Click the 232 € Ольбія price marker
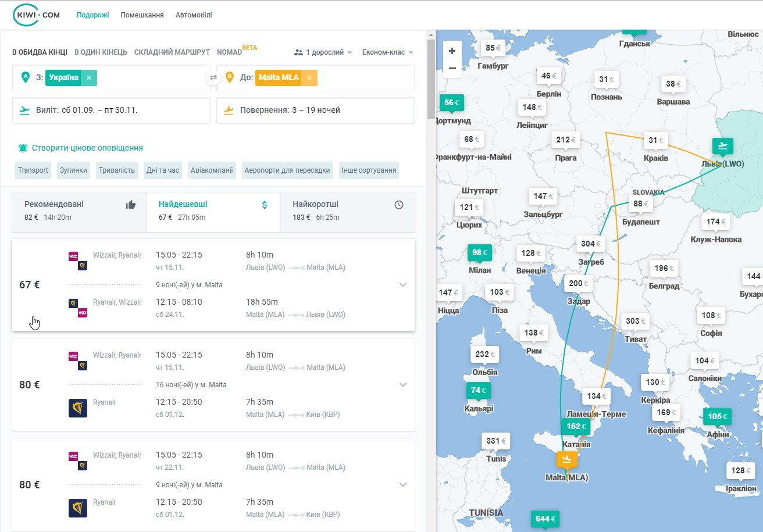Screen dimensions: 763x532 (x=485, y=354)
